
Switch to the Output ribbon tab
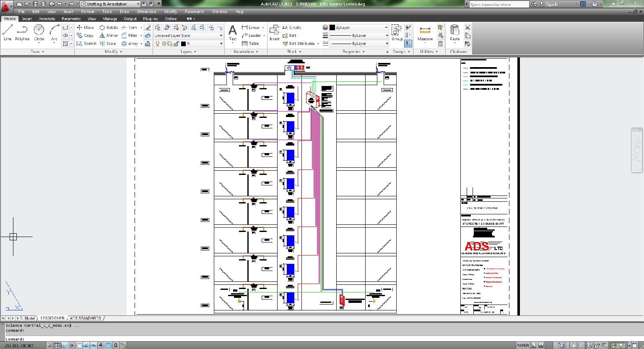tap(130, 19)
